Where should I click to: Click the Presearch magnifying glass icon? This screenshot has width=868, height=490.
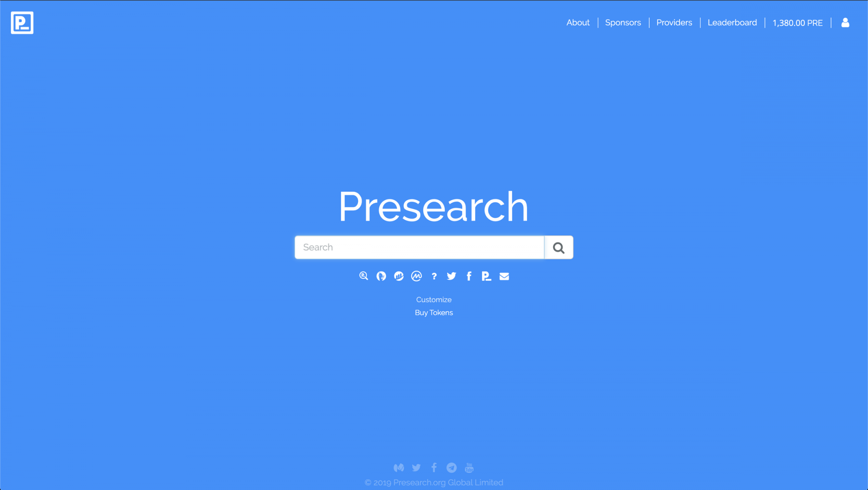tap(364, 276)
